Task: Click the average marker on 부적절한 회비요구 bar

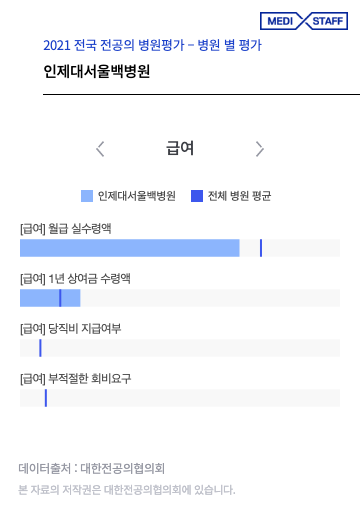Action: 46,398
